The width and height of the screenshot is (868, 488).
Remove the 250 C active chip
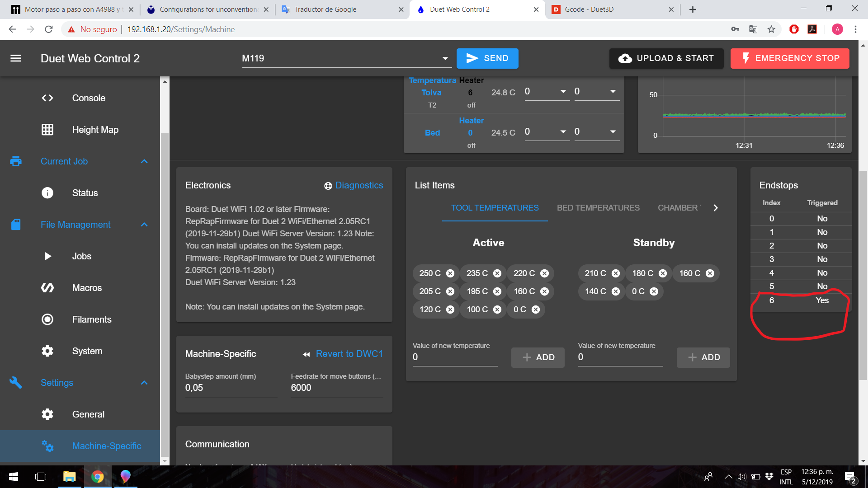coord(450,273)
